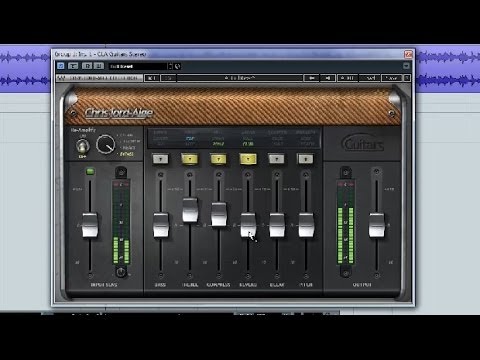Click the 'COMPRESS' label under the fader
480x360 pixels.
218,285
